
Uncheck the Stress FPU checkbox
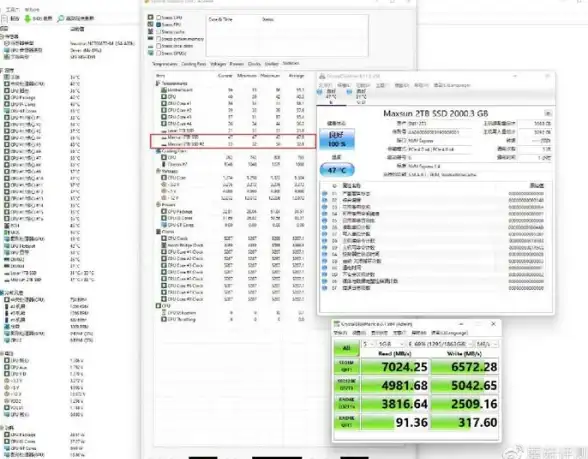[x=159, y=24]
